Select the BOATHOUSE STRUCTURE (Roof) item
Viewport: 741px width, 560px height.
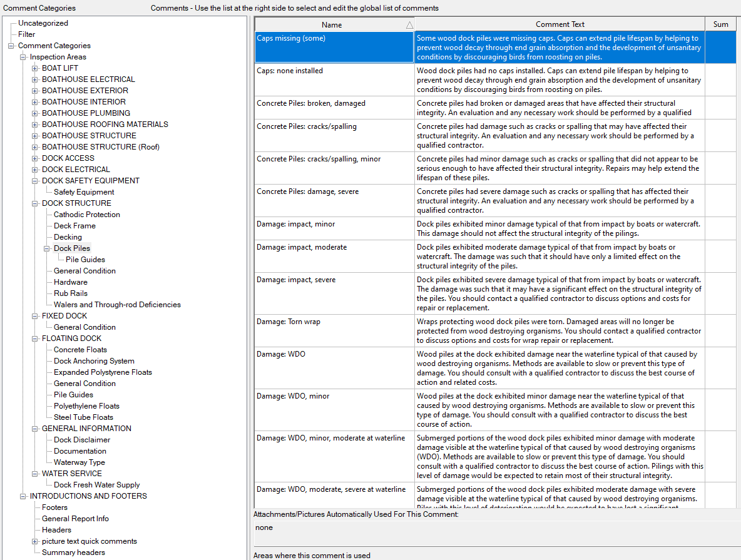coord(101,147)
